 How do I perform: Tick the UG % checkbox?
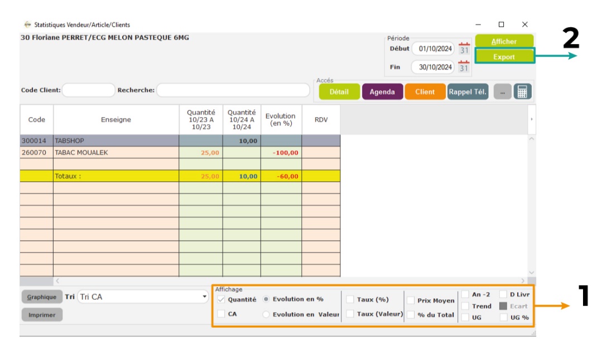click(503, 318)
